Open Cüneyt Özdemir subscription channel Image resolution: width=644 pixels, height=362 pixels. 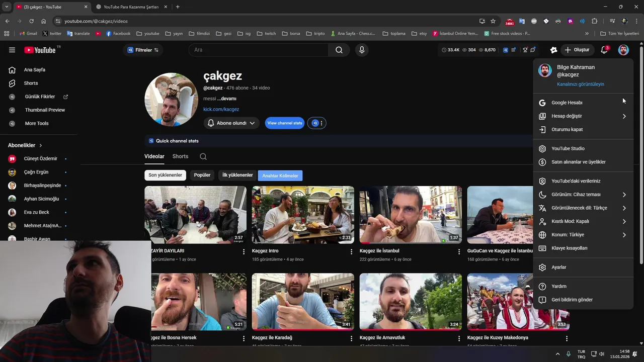[x=38, y=159]
